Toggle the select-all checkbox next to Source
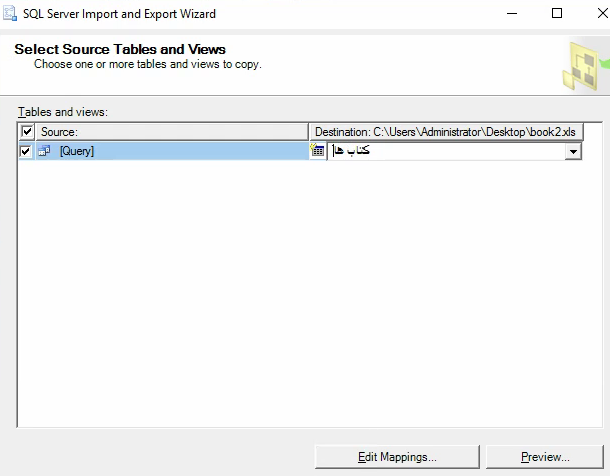Viewport: 610px width, 476px height. (27, 131)
